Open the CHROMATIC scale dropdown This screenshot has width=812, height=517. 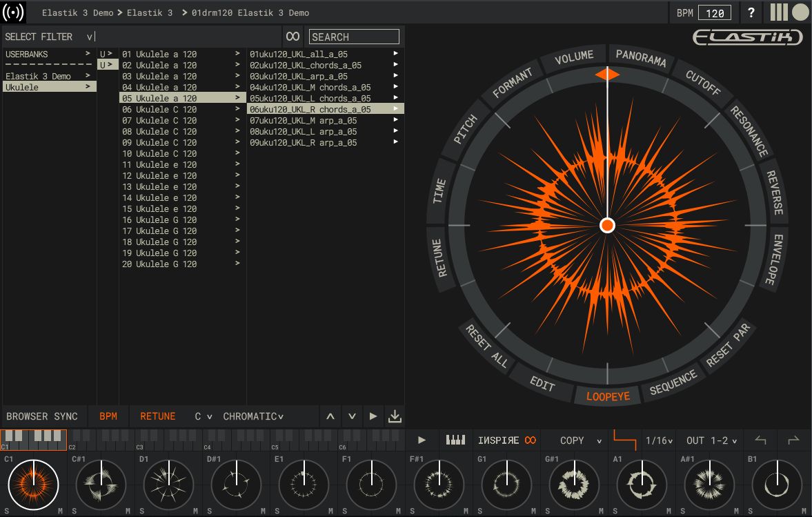pos(253,416)
